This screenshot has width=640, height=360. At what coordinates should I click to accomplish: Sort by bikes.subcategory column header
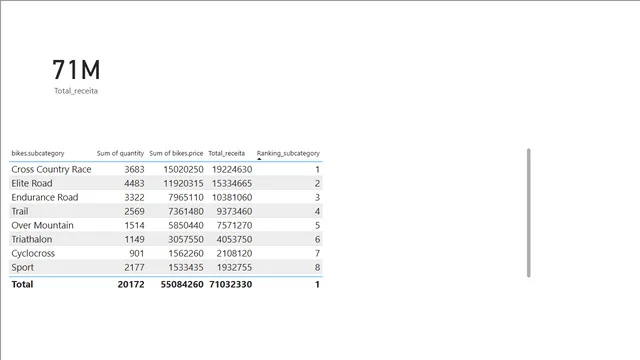[38, 153]
